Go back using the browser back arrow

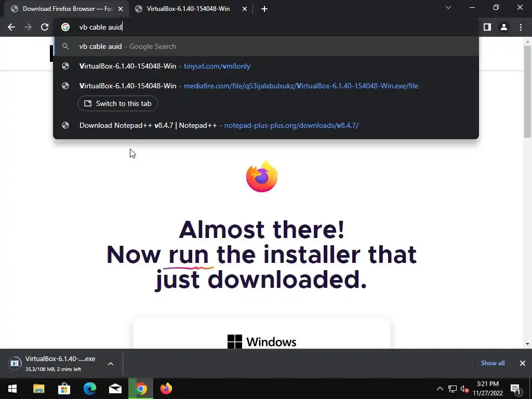[11, 27]
